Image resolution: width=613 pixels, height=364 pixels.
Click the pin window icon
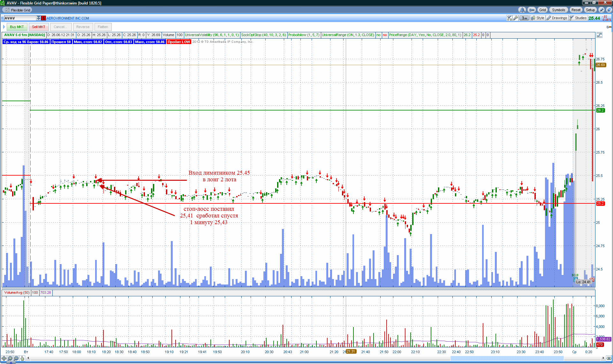tap(602, 10)
